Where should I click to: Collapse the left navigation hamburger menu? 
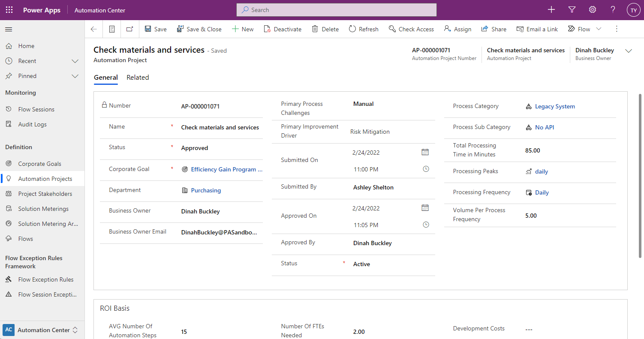[9, 29]
